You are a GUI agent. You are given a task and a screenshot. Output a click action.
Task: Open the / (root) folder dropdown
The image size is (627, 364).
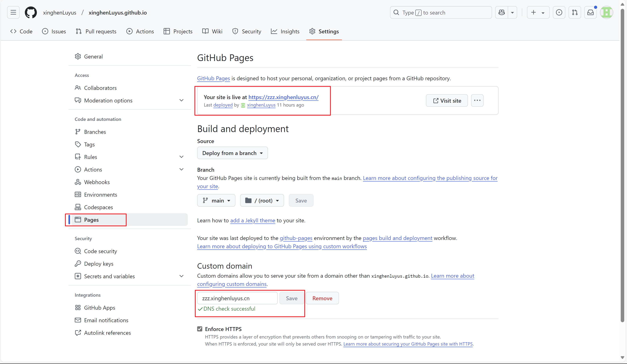[x=262, y=201]
